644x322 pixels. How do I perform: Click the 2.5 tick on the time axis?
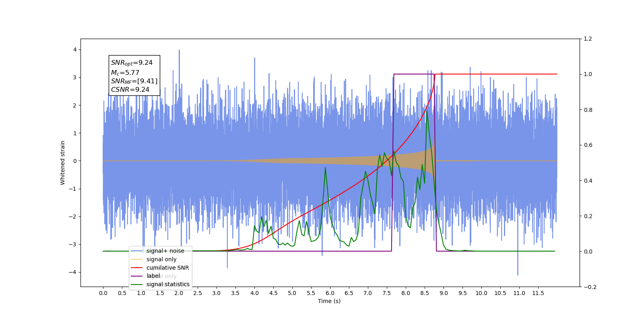198,293
